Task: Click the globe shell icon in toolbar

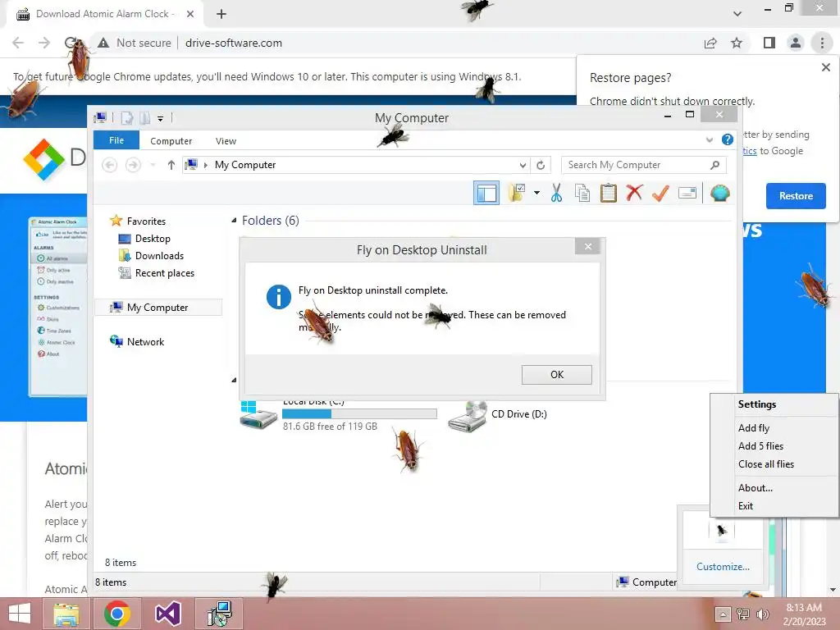Action: (720, 193)
